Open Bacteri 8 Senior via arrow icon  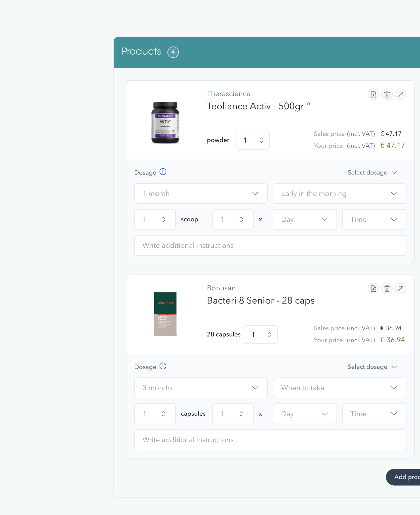tap(400, 289)
